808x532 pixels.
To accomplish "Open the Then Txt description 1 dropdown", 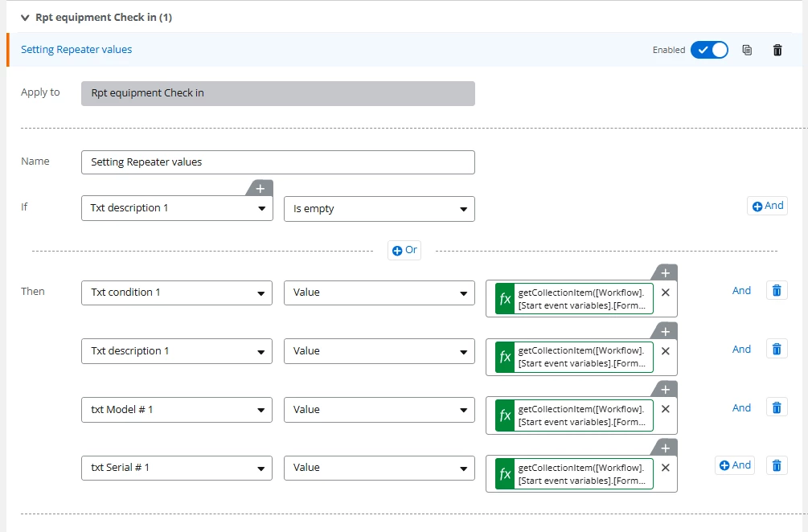I will click(177, 351).
